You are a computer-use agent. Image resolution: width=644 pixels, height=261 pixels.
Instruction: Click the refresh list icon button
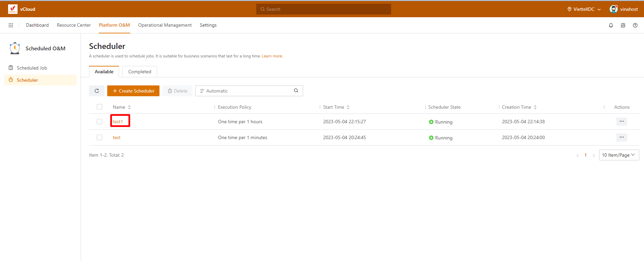[x=97, y=91]
